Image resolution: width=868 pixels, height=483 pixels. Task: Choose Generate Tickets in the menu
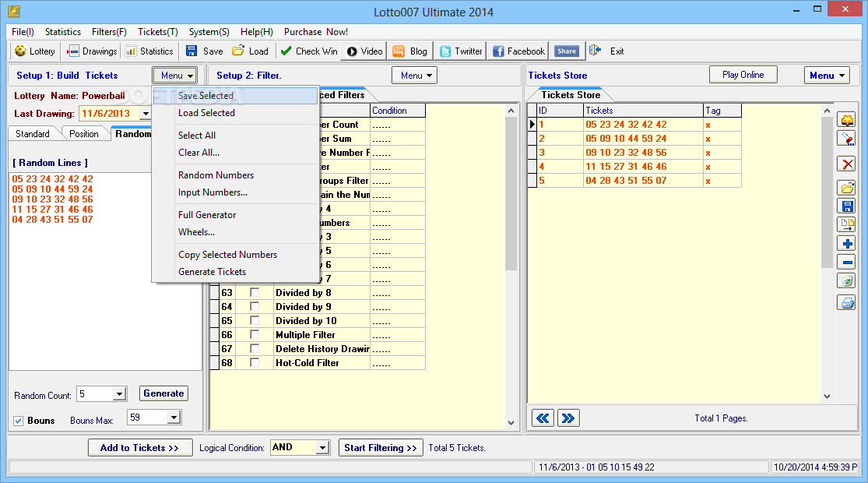(x=236, y=272)
